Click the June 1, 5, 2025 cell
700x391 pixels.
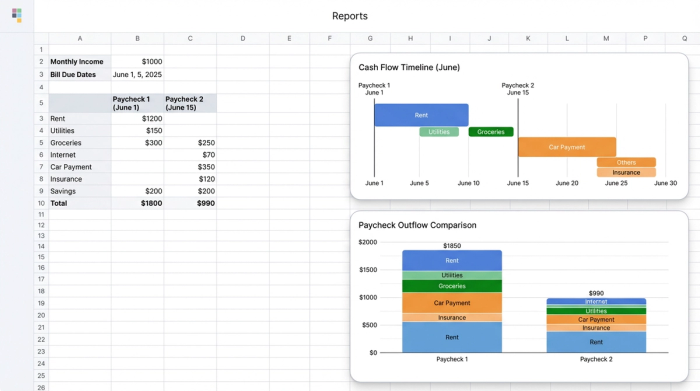point(138,75)
